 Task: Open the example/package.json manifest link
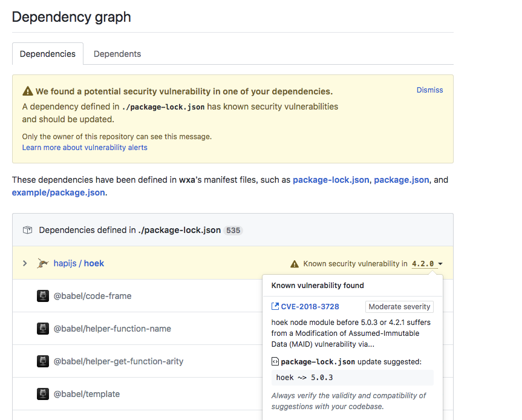click(x=58, y=192)
